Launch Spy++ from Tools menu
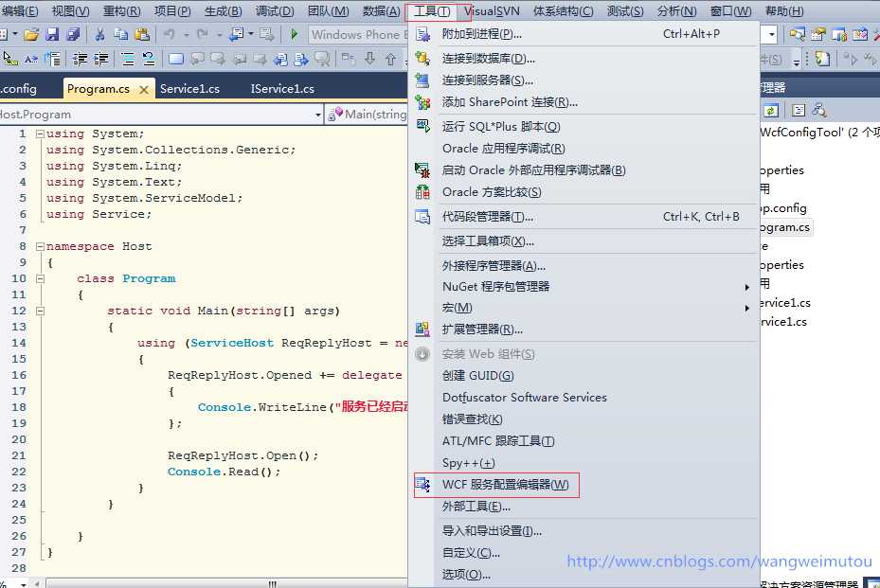Viewport: 880px width, 588px height. coord(584,463)
